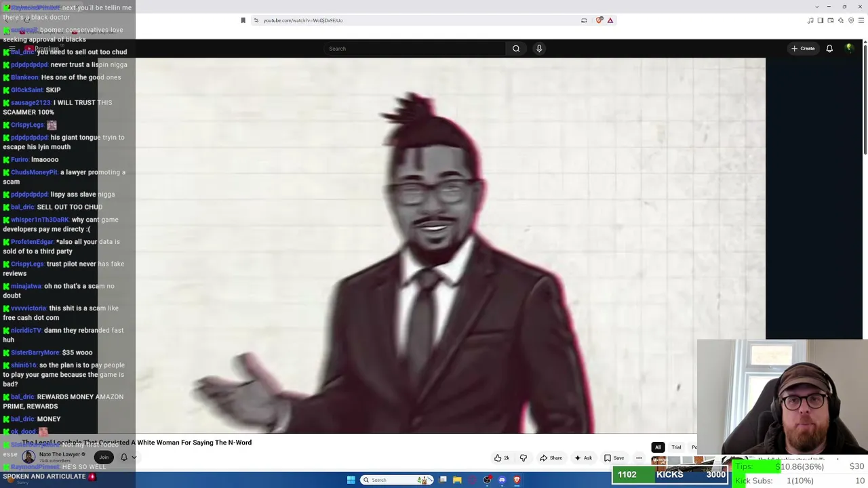Share the video
This screenshot has height=488, width=868.
(x=551, y=458)
